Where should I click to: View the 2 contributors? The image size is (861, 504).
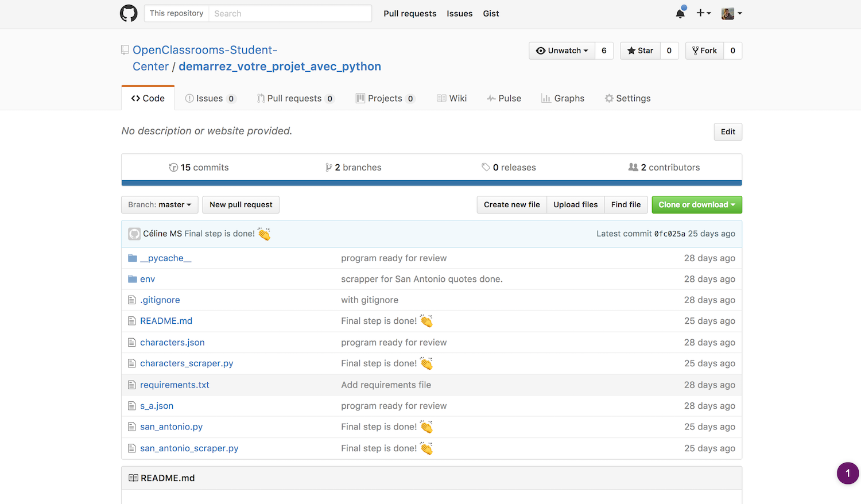[x=664, y=168]
